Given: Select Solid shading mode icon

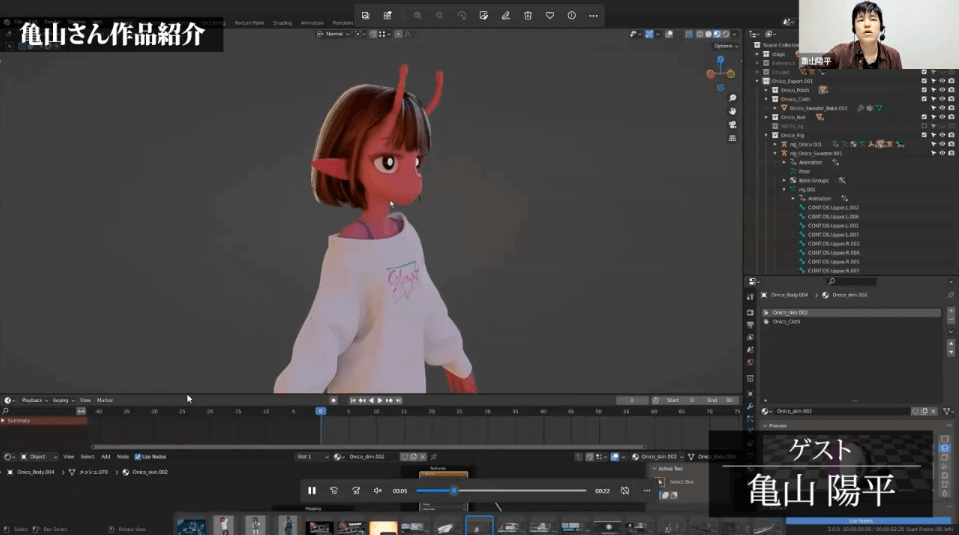Looking at the screenshot, I should tap(708, 34).
